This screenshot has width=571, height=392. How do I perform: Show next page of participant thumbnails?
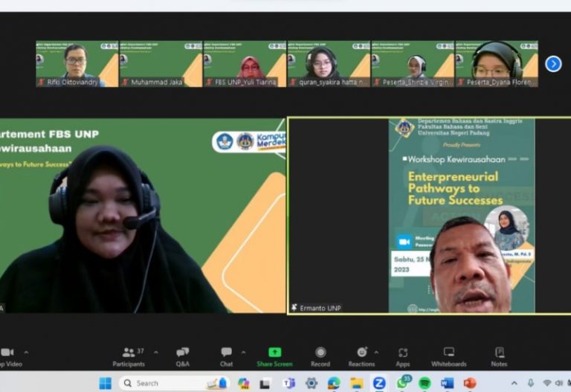553,64
